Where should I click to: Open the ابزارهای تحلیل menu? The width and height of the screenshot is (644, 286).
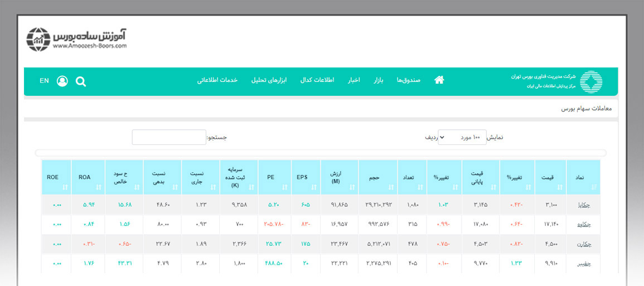(x=269, y=80)
